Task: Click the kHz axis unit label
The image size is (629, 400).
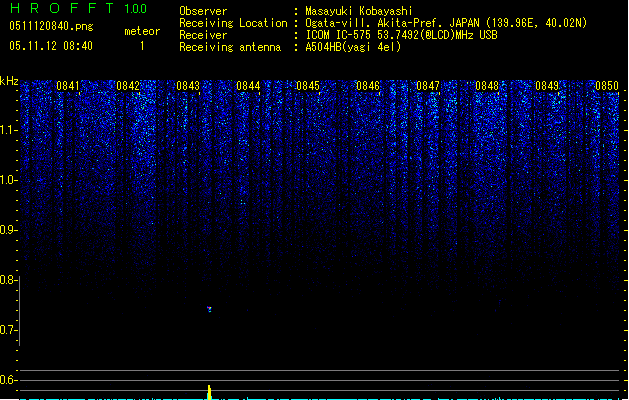Action: 9,81
